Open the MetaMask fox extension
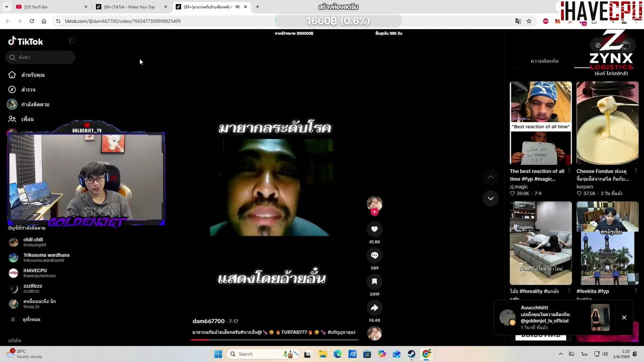644x362 pixels. 558,21
